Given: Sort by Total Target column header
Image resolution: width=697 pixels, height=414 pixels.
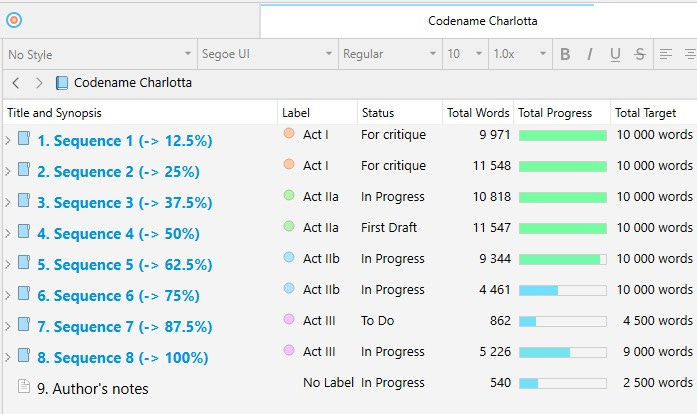Looking at the screenshot, I should coord(654,113).
